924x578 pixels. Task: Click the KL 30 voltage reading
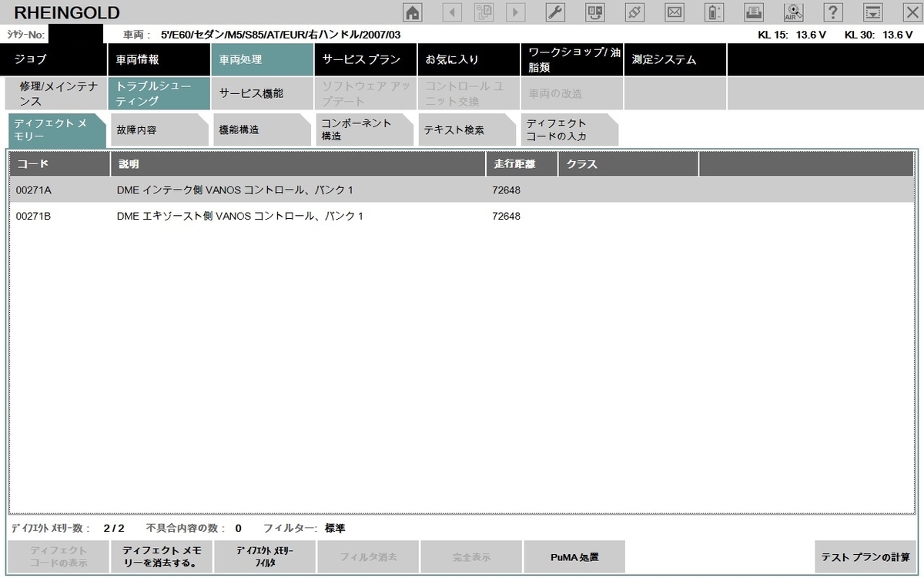[x=879, y=35]
